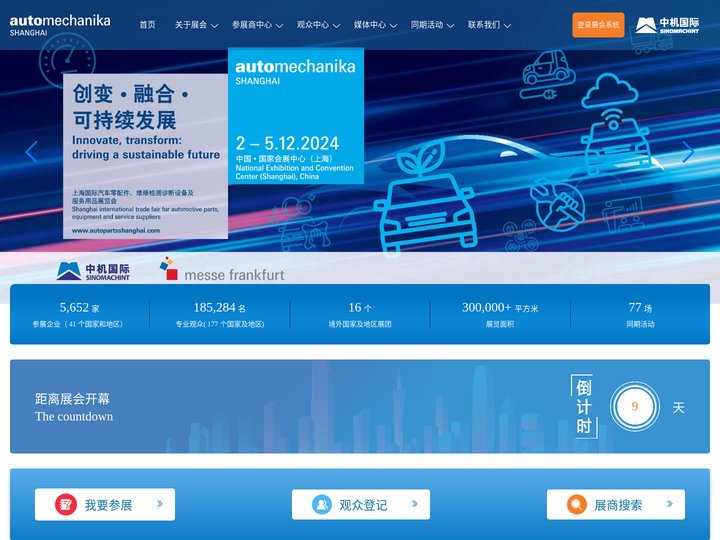The image size is (720, 540).
Task: Click the countdown circle showing 9
Action: pos(635,406)
